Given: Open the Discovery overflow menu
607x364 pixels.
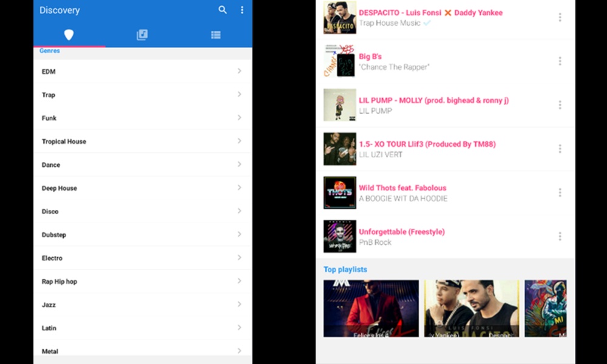Looking at the screenshot, I should click(x=242, y=10).
